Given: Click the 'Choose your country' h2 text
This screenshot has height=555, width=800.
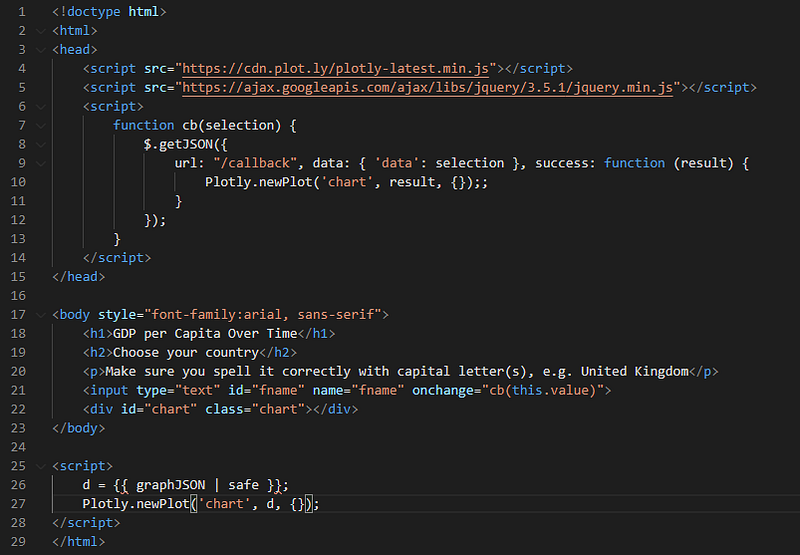Looking at the screenshot, I should coord(186,352).
